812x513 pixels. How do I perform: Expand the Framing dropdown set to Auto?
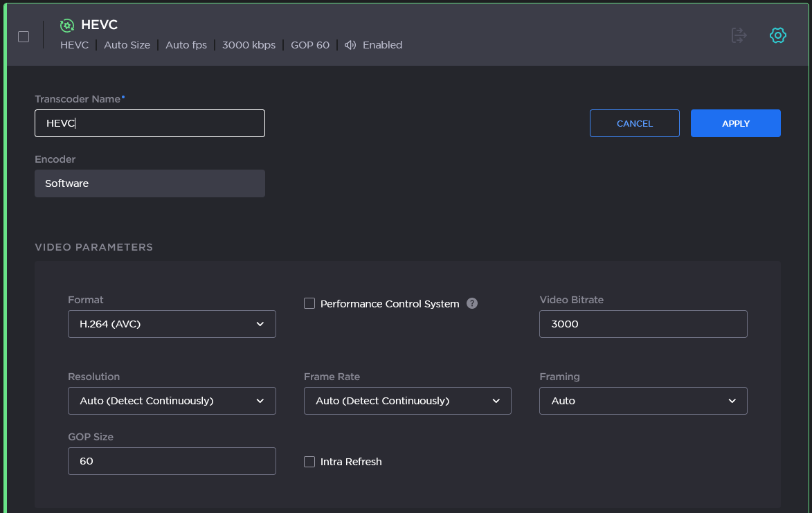[642, 401]
